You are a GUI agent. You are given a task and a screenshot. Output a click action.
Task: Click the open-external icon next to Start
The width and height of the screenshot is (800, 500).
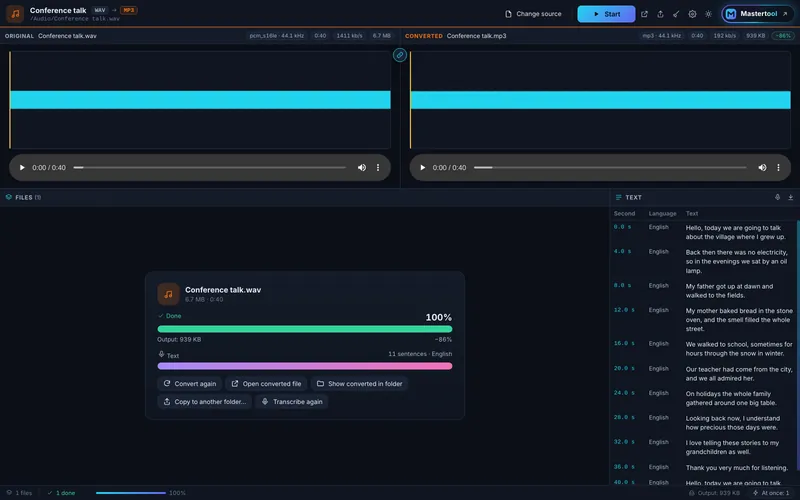pyautogui.click(x=644, y=14)
